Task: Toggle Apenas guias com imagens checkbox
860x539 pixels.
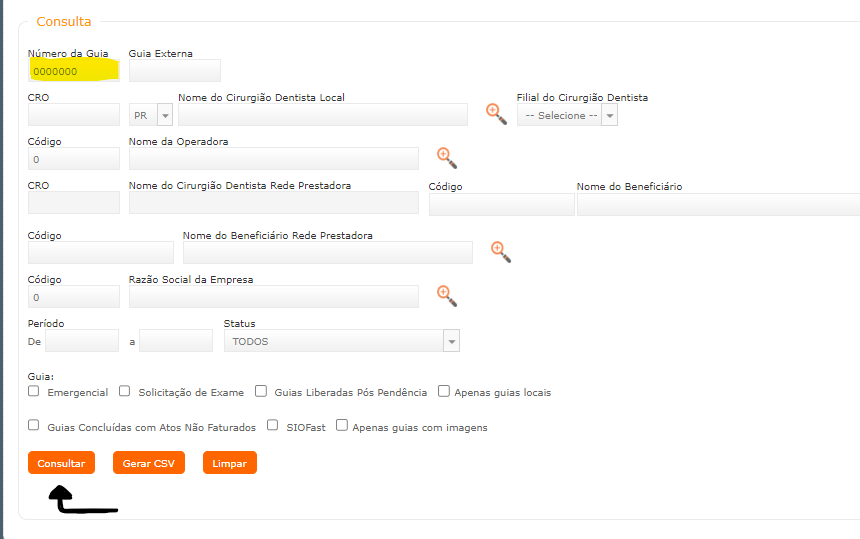Action: 342,426
